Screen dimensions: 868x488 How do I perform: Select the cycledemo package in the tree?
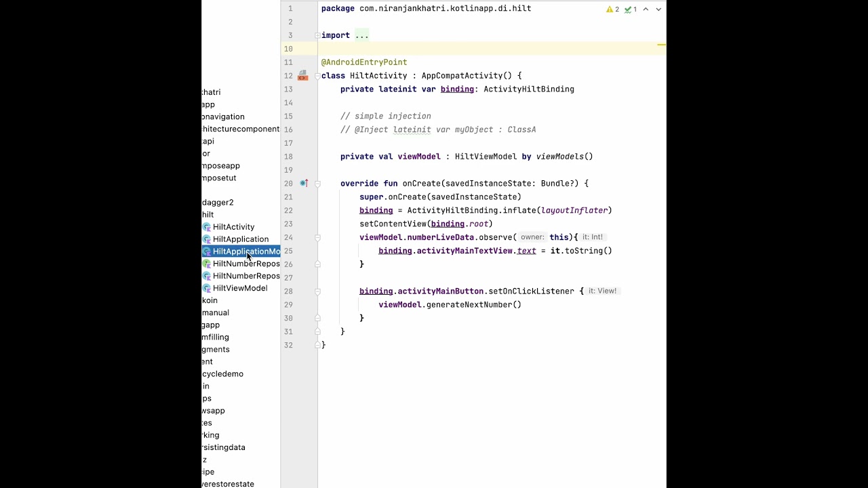[222, 374]
